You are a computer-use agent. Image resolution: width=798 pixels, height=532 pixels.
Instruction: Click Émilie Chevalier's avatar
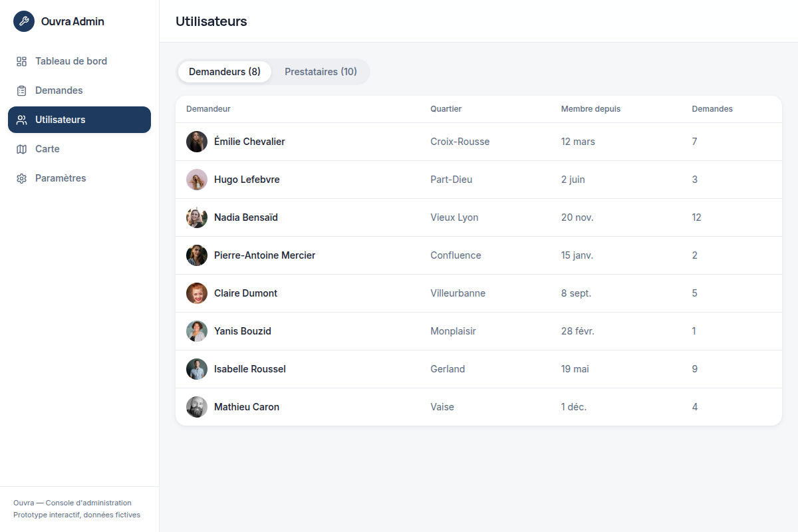tap(197, 142)
